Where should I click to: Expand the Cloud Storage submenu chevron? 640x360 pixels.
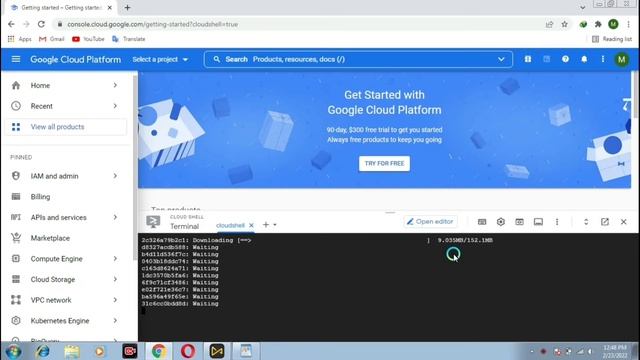tap(115, 280)
